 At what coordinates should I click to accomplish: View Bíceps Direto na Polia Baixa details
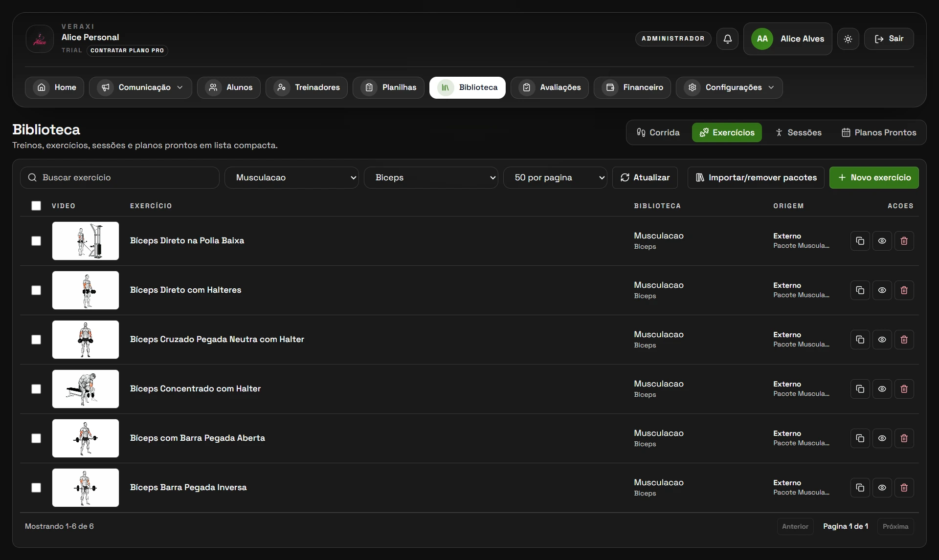point(882,241)
